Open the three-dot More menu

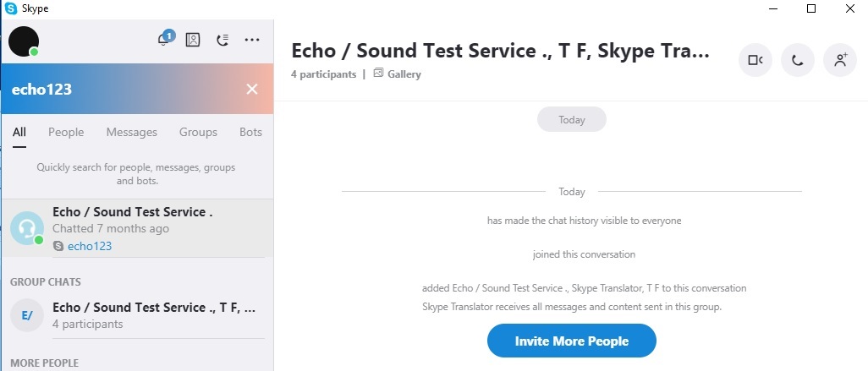click(252, 40)
